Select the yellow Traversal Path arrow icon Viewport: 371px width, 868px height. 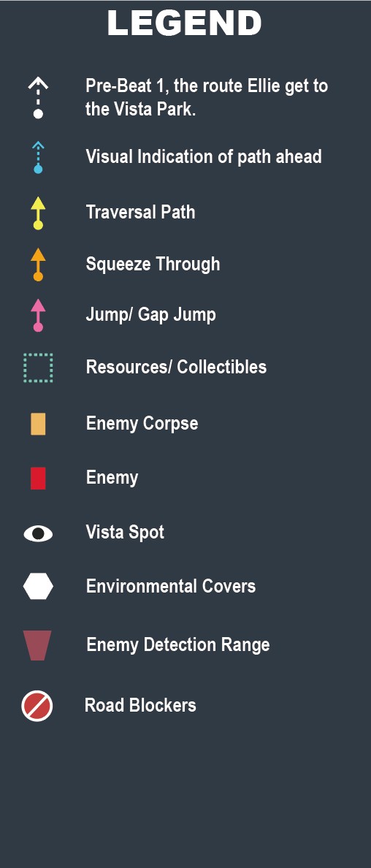click(x=38, y=213)
